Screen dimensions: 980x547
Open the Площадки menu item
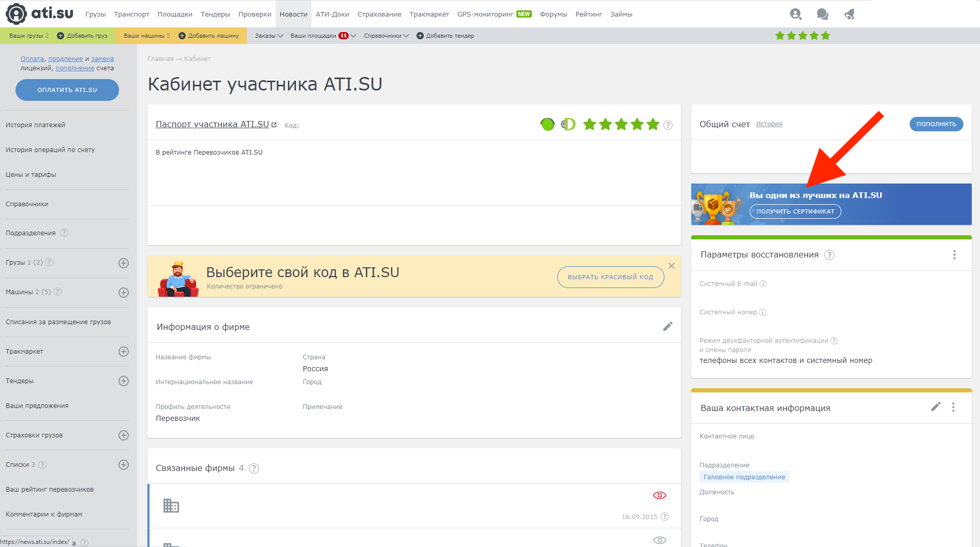[x=175, y=14]
